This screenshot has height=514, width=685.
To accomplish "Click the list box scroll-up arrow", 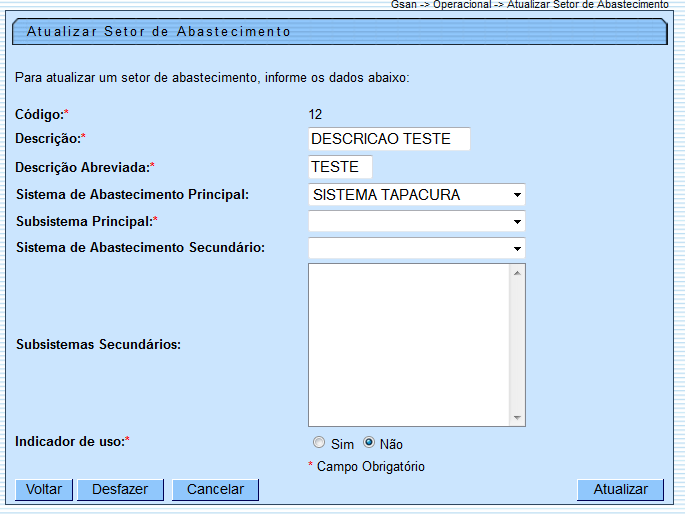I will (x=517, y=272).
